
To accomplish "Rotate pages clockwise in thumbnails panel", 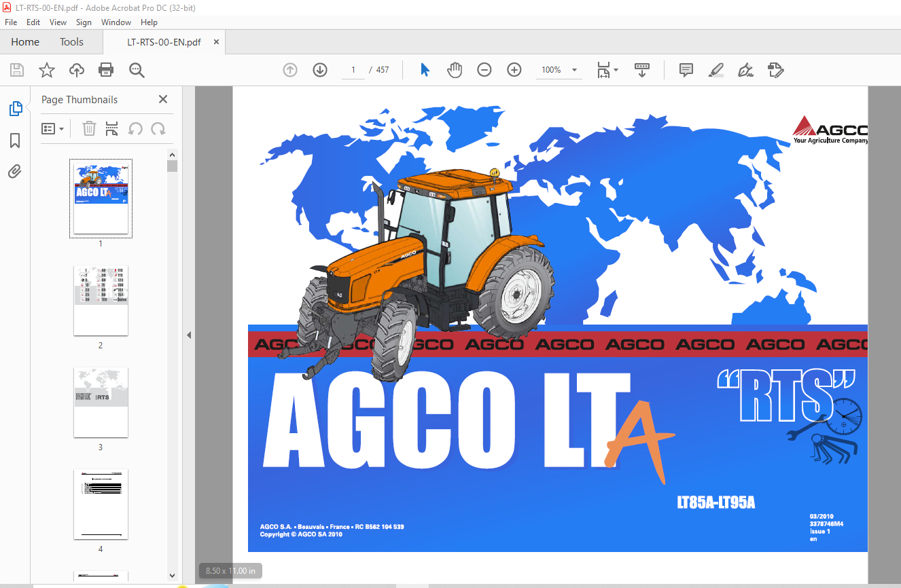I will 158,128.
